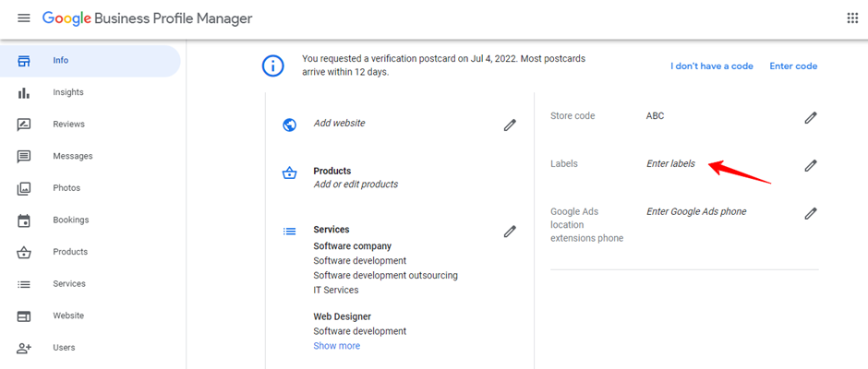Open the Messages sidebar section

[72, 156]
